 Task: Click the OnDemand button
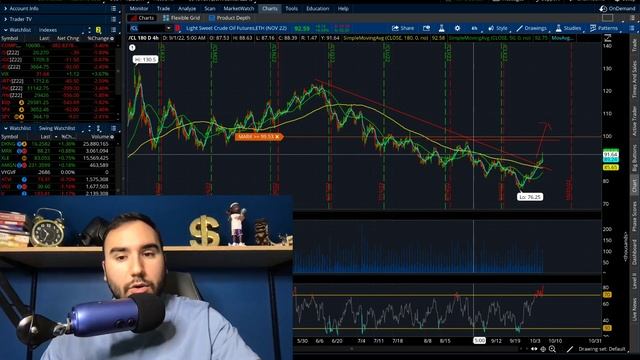pyautogui.click(x=617, y=9)
